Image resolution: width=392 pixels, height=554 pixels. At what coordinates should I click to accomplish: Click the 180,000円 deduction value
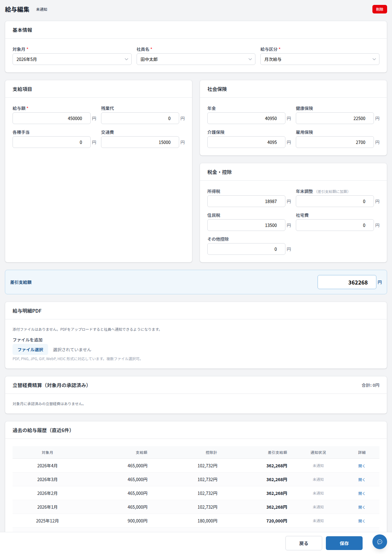coord(207,521)
